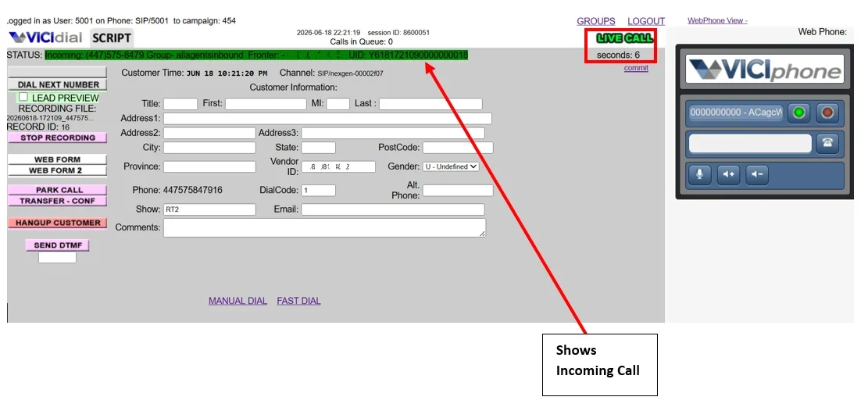Focus the MI field

(x=338, y=103)
